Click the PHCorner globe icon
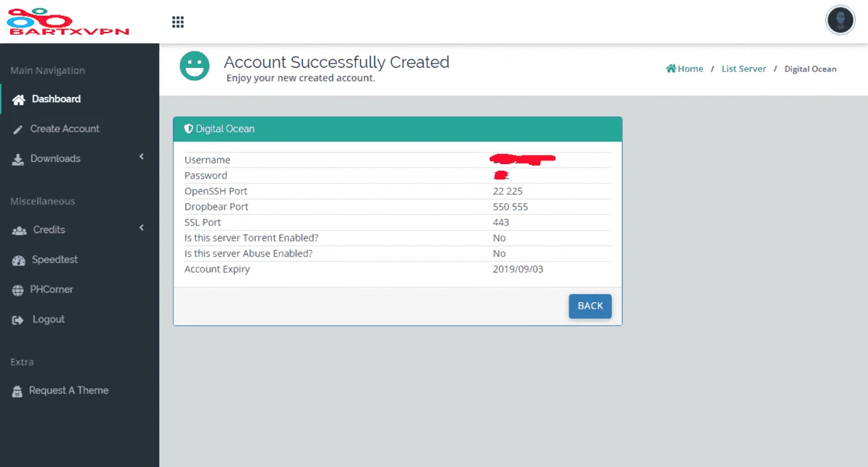 click(x=18, y=290)
